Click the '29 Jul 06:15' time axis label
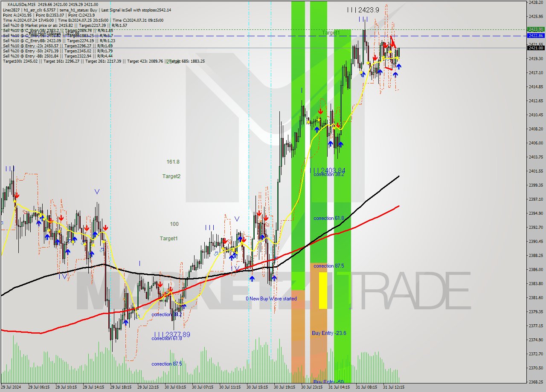Screen dimensions: 546x392 39,387
